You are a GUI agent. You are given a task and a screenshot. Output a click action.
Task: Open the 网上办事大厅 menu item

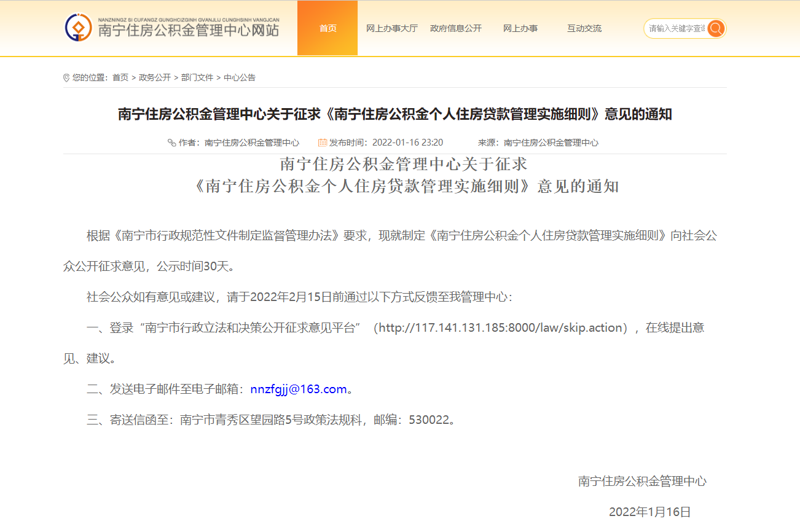click(x=392, y=28)
